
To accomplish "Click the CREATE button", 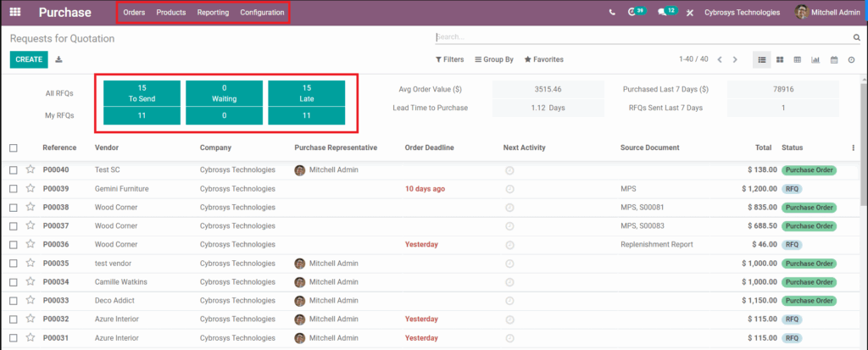I will 29,59.
